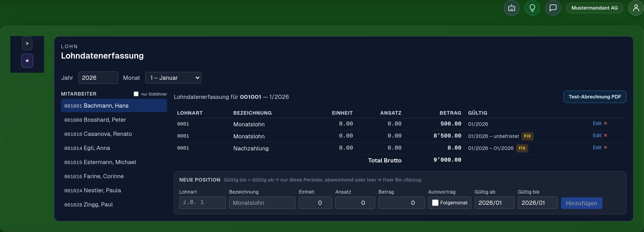
Task: Click the FIX badge on Nachzahlung row
Action: 522,148
